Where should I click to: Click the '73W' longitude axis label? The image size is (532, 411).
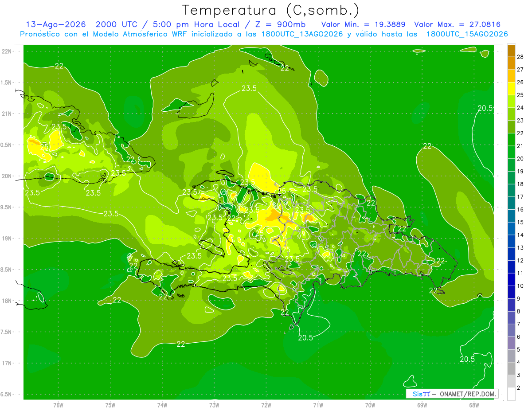click(x=214, y=405)
